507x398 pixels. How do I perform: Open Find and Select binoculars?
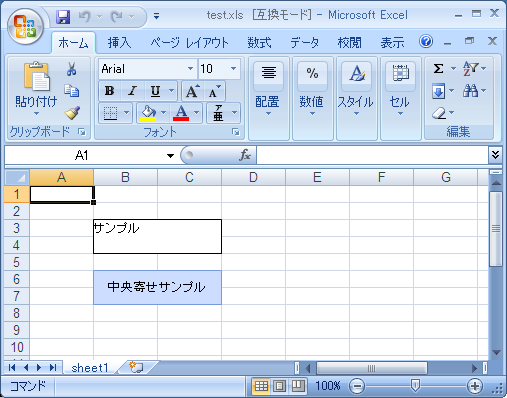(x=470, y=91)
